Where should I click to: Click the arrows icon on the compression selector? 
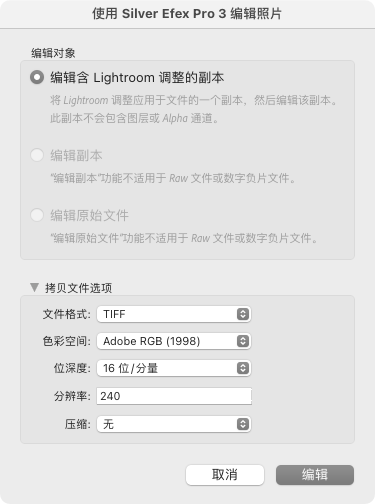click(x=243, y=424)
